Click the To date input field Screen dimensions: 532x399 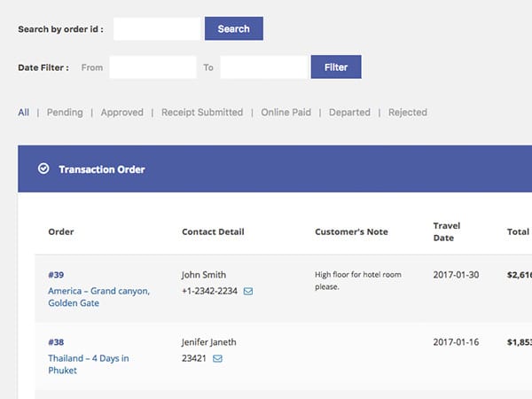pos(263,67)
